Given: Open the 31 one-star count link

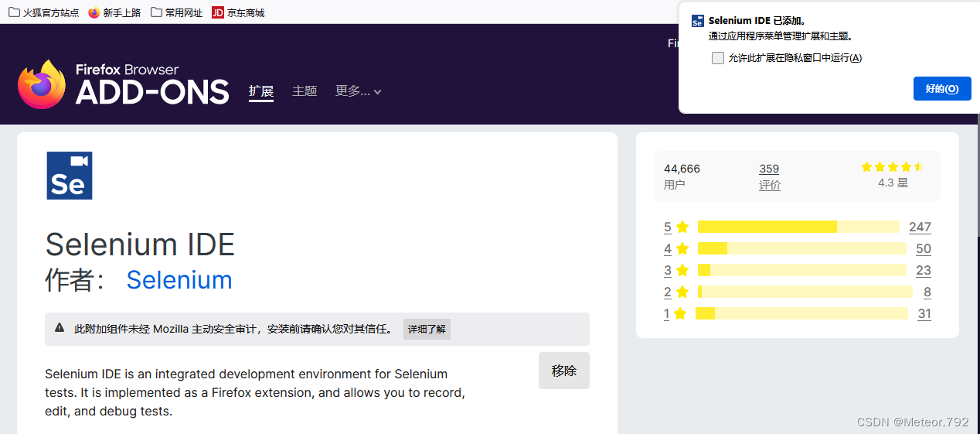Looking at the screenshot, I should [924, 313].
